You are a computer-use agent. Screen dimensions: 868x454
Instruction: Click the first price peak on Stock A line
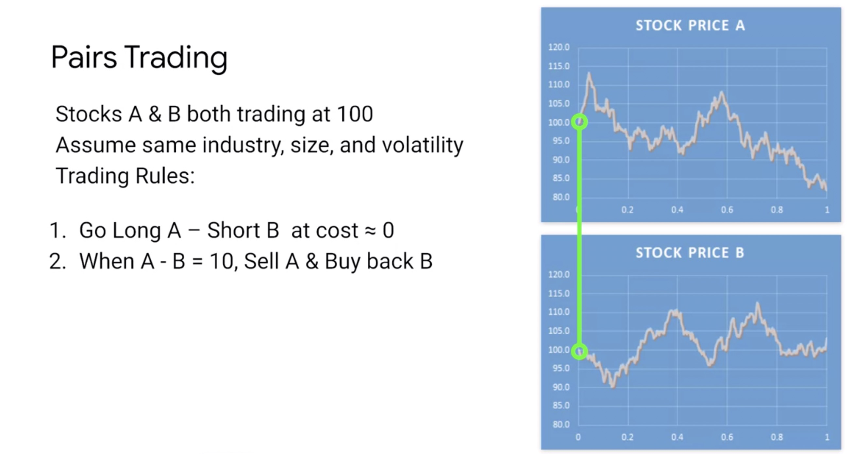[589, 74]
